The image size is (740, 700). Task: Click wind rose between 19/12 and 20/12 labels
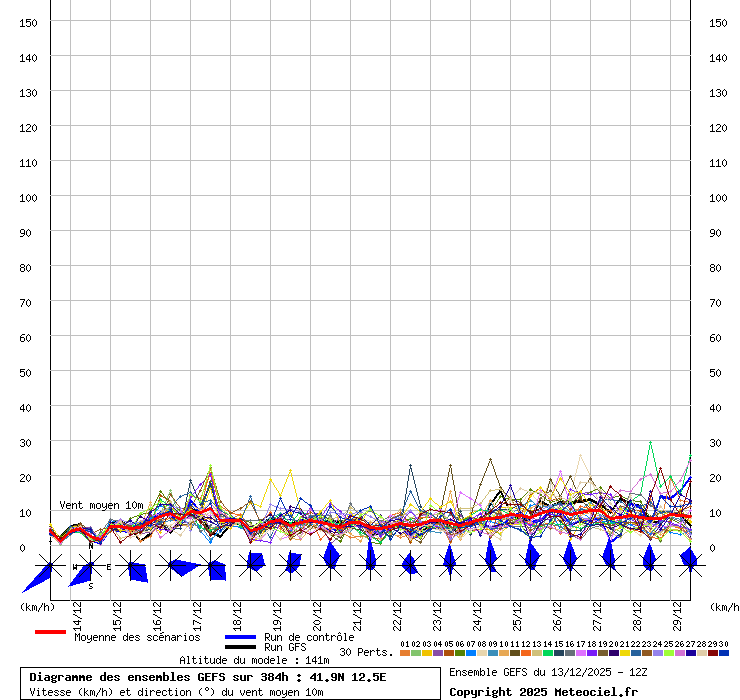[x=290, y=565]
